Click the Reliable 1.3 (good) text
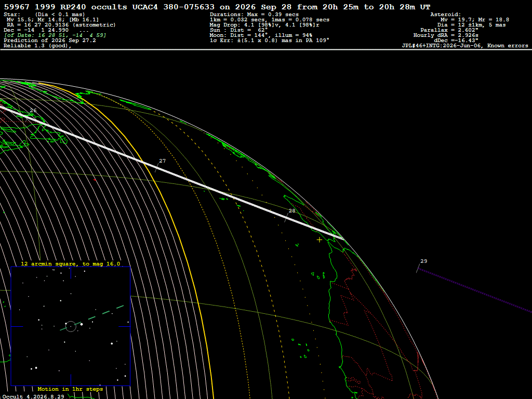 [37, 46]
